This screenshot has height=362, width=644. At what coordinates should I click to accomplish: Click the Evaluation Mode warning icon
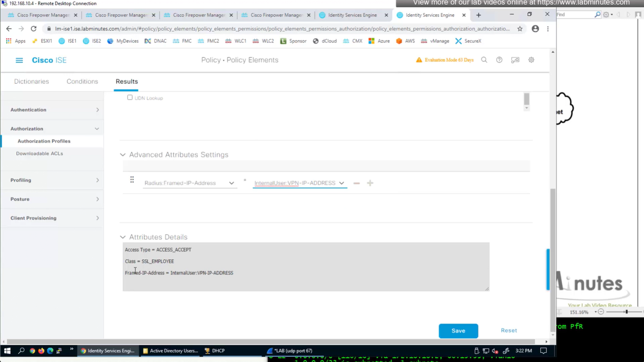tap(419, 60)
